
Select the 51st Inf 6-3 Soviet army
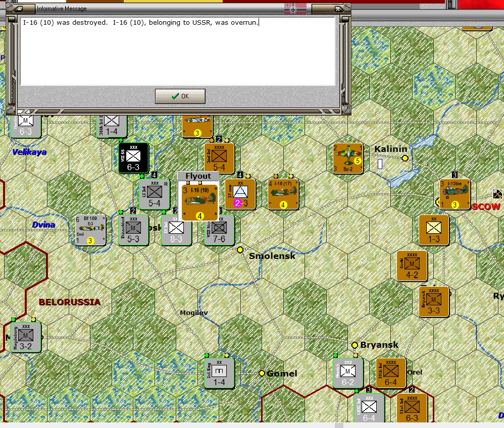(x=412, y=408)
